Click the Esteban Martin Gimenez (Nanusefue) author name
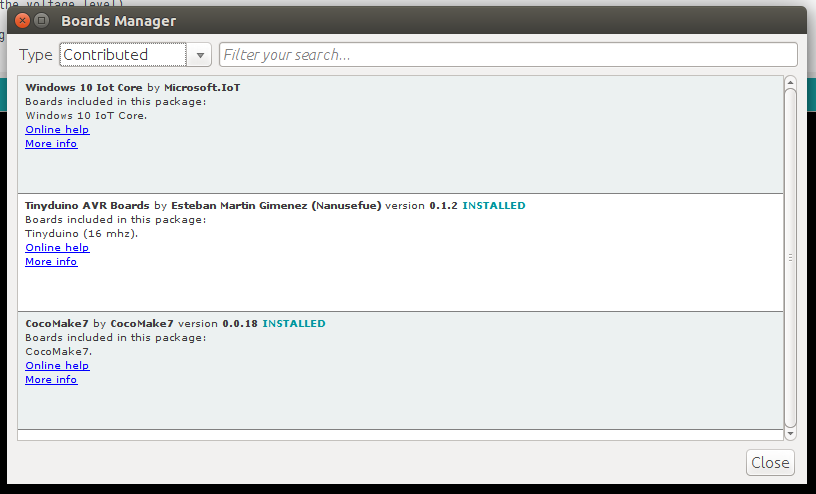The image size is (816, 494). pyautogui.click(x=276, y=206)
